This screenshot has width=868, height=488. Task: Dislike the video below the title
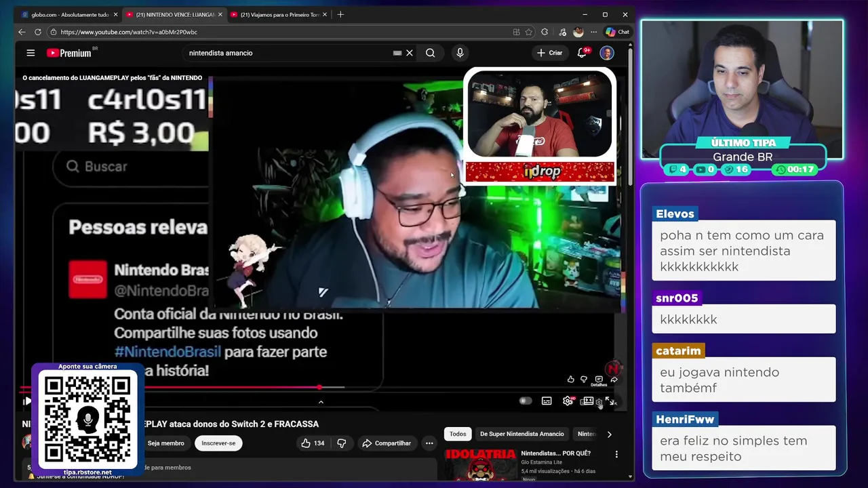coord(342,443)
